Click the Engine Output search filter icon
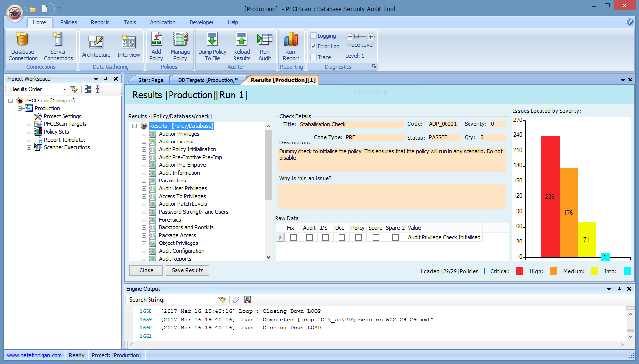Viewport: 639px width, 364px height. [222, 300]
